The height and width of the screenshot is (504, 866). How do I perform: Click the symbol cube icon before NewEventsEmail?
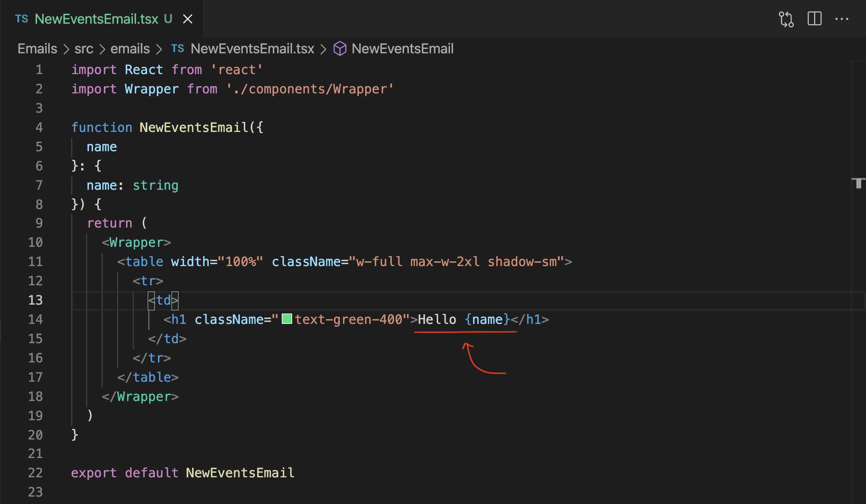(x=340, y=48)
